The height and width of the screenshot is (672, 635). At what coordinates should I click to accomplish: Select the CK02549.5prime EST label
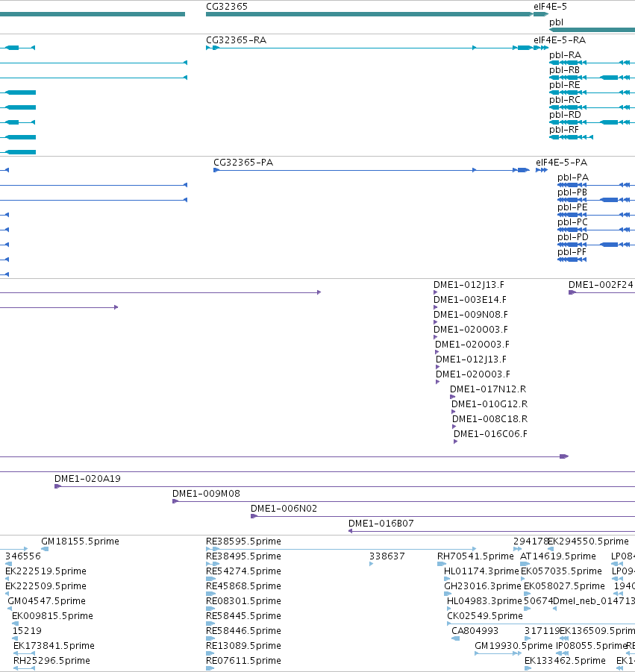pyautogui.click(x=485, y=616)
